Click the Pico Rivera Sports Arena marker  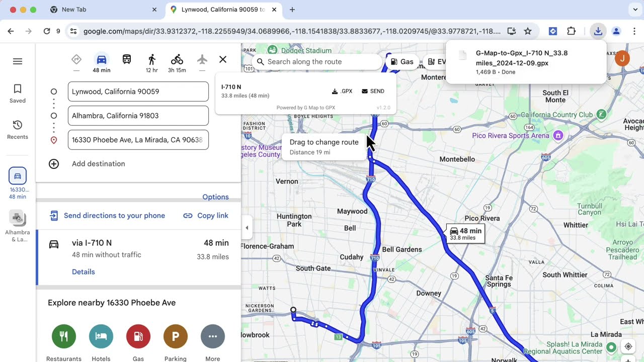[x=558, y=135]
